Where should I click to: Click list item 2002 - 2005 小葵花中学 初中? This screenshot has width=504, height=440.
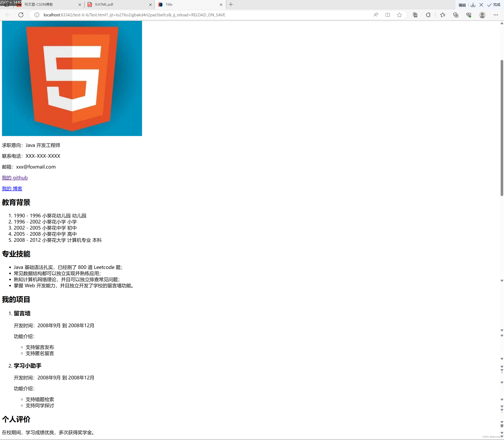[x=45, y=228]
